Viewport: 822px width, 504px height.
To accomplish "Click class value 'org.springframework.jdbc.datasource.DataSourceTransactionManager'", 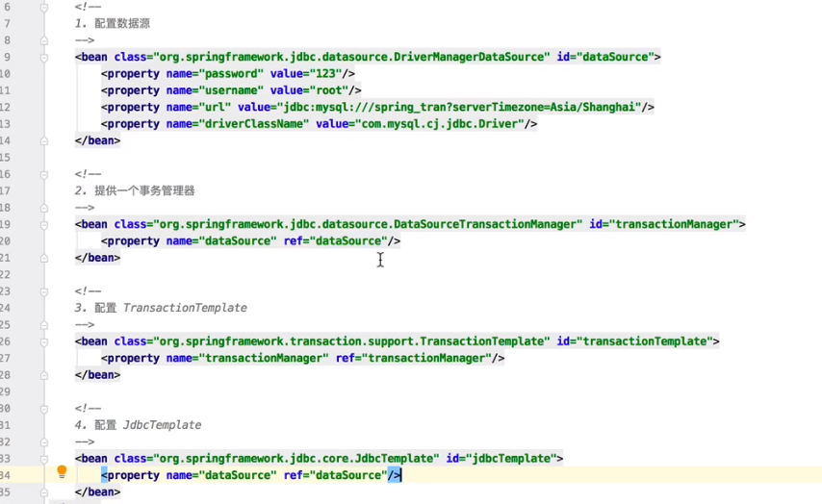I will click(x=368, y=225).
